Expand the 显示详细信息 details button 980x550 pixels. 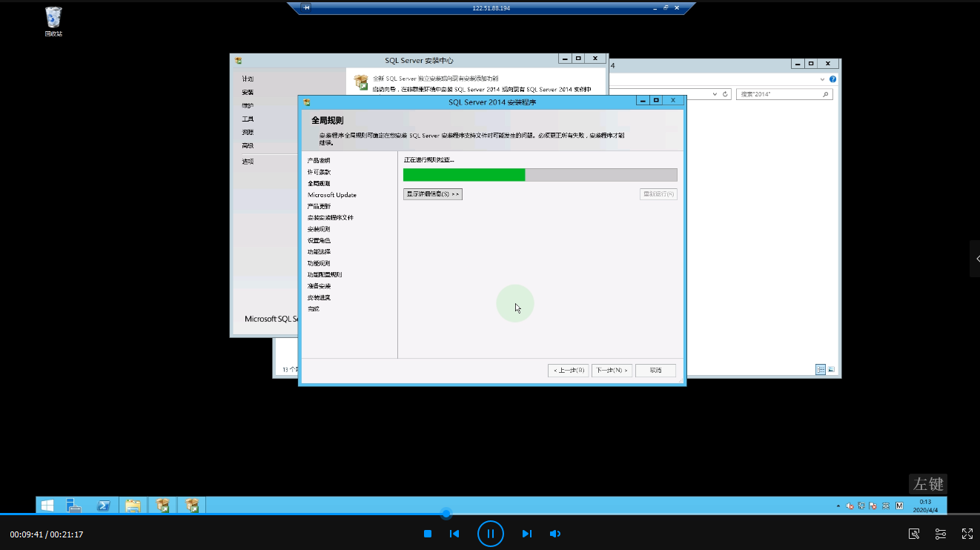coord(433,194)
